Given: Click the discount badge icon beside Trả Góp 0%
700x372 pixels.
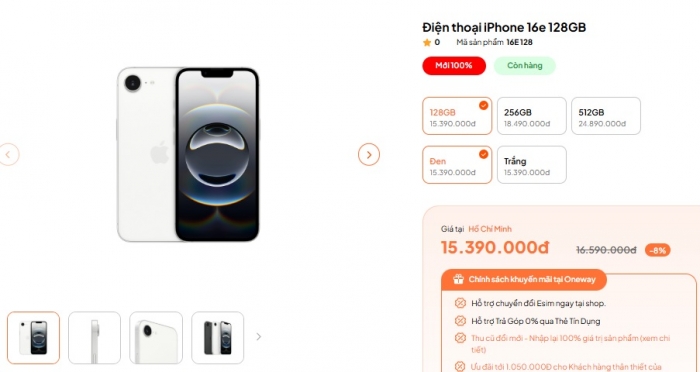Looking at the screenshot, I should click(460, 321).
